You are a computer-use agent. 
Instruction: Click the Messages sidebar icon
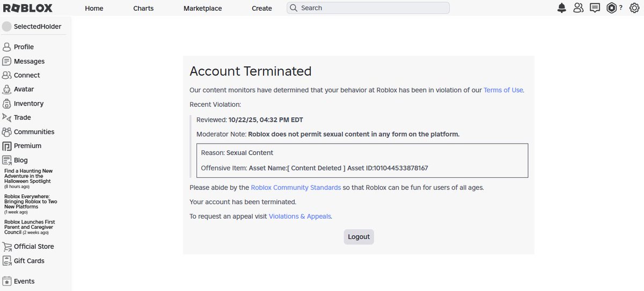(7, 61)
